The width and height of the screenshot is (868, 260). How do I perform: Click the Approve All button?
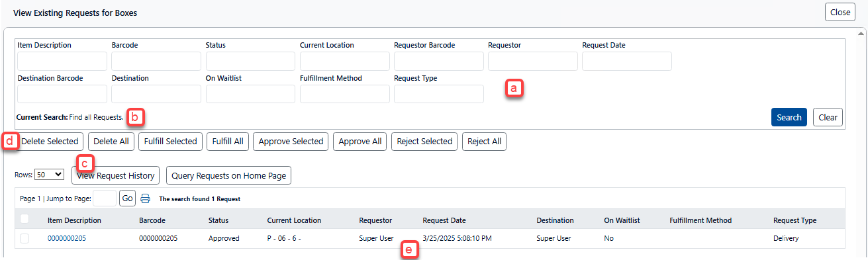(360, 141)
